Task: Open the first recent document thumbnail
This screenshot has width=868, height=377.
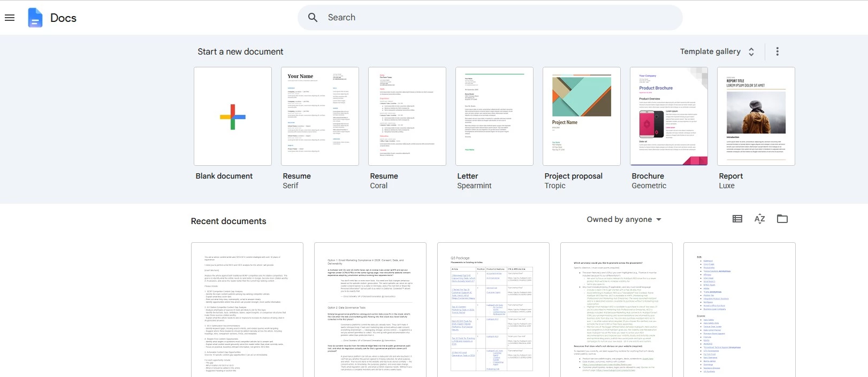Action: [x=247, y=310]
